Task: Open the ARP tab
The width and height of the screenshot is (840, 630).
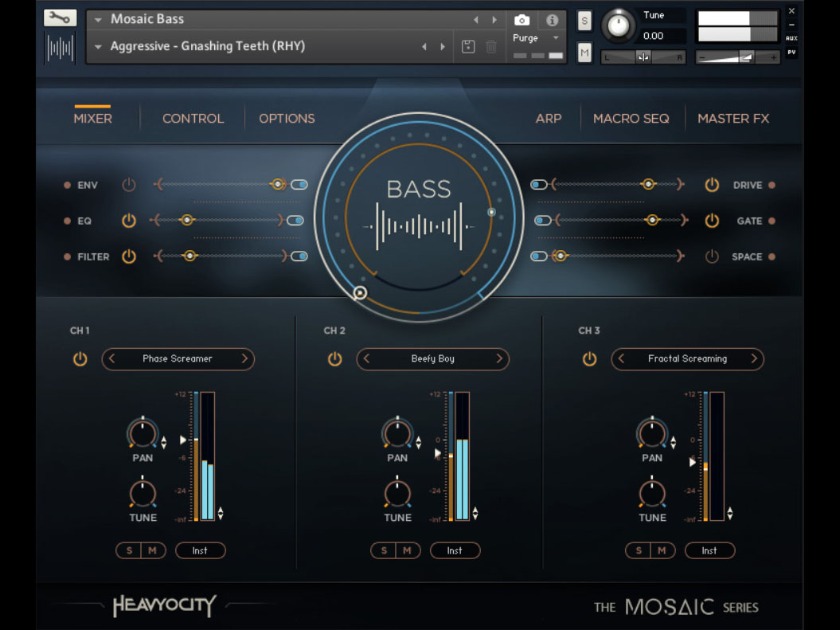Action: click(x=549, y=119)
